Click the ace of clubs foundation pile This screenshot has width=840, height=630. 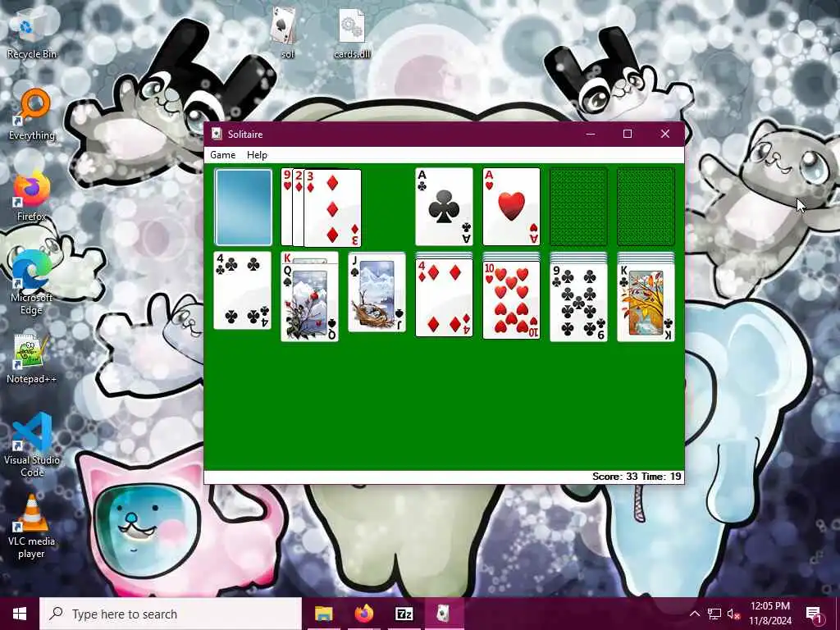[x=444, y=207]
